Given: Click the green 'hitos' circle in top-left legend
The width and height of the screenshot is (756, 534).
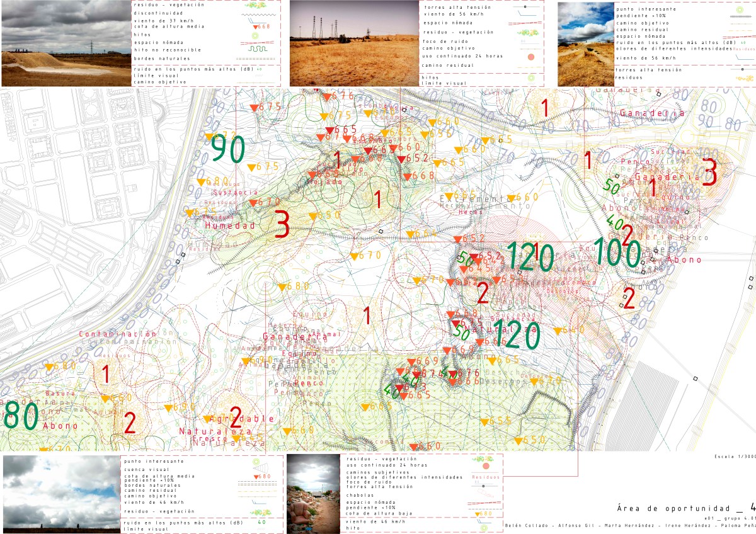Looking at the screenshot, I should [256, 35].
